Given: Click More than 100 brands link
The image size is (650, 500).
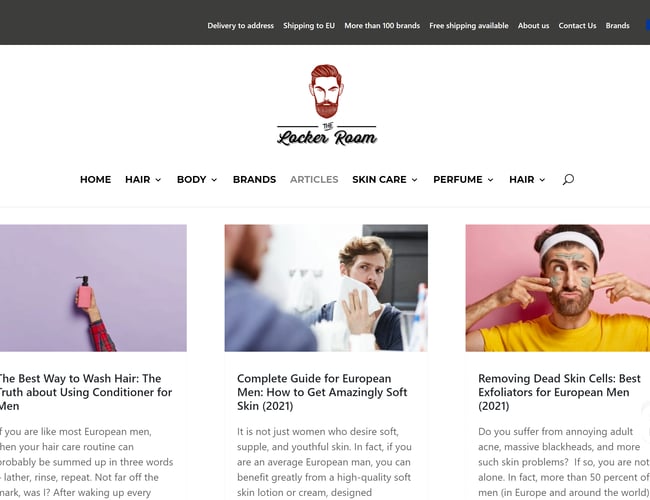Looking at the screenshot, I should coord(382,26).
